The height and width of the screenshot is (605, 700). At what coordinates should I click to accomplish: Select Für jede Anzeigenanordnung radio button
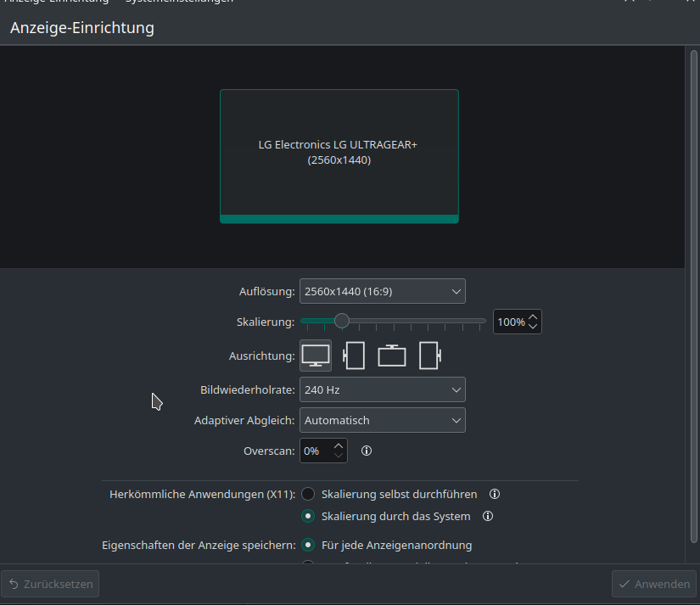(x=308, y=545)
